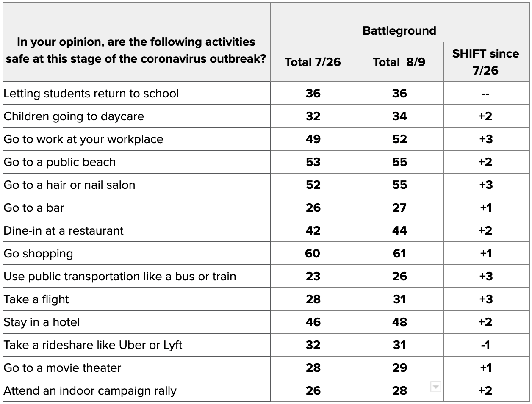
Task: Select the rideshare like Uber or Lyft cell
Action: tap(136, 345)
